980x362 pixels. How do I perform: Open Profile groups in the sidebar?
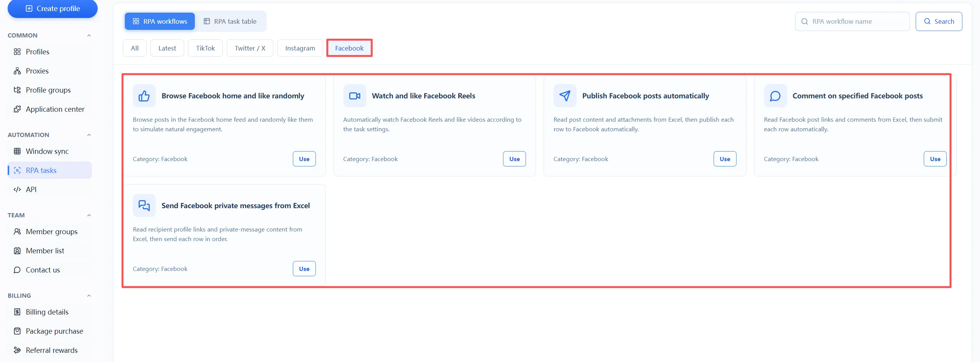(x=50, y=90)
